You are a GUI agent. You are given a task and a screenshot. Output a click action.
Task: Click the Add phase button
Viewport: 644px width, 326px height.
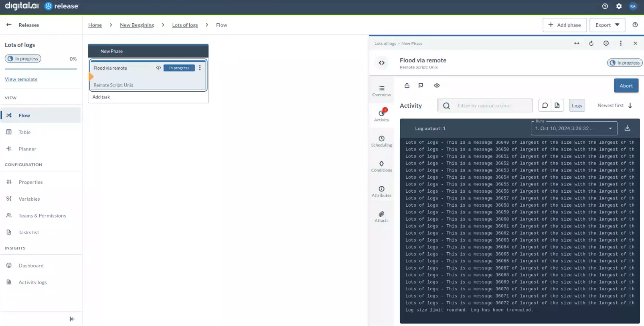[565, 25]
